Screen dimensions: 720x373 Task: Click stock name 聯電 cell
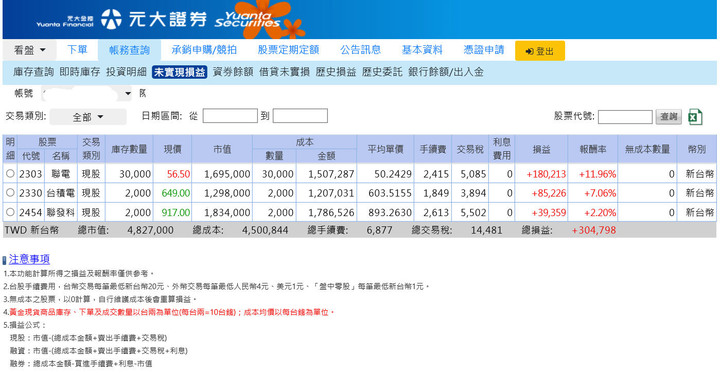(x=61, y=174)
